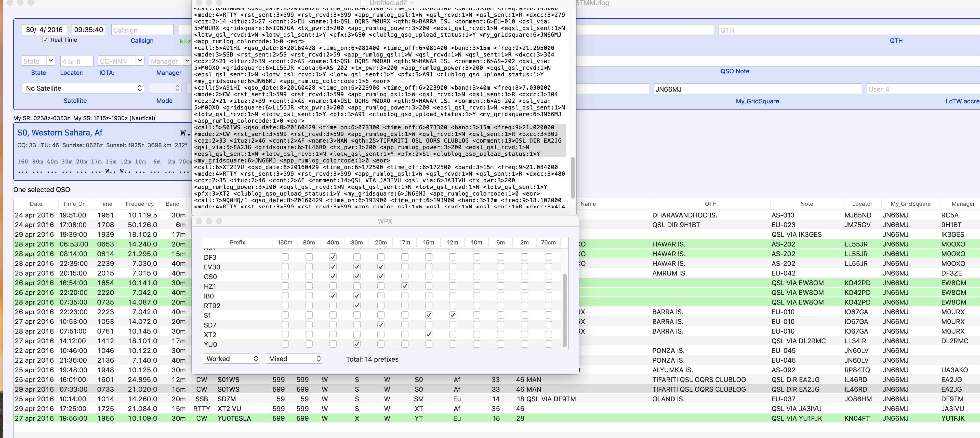980x438 pixels.
Task: Click the 20m column header in WPX
Action: pos(381,243)
